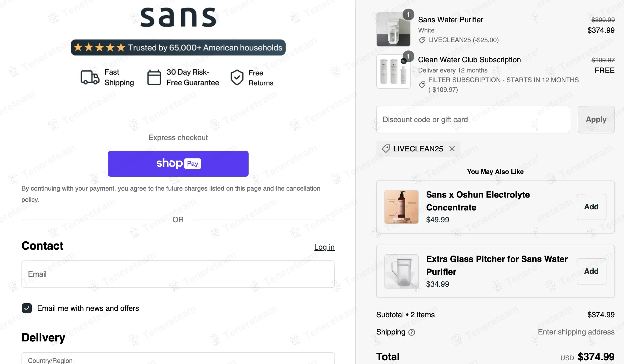
Task: Click the five-star trusted households banner
Action: tap(178, 48)
